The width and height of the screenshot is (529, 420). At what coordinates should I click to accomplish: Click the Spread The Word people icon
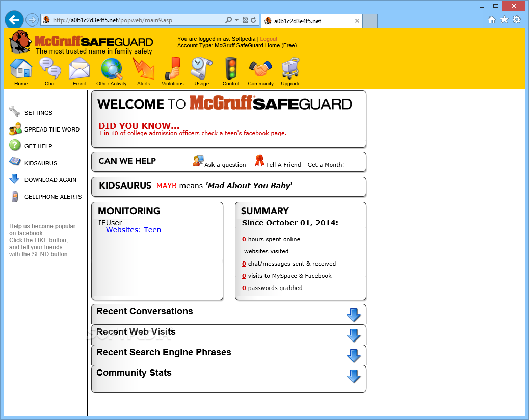click(x=15, y=129)
